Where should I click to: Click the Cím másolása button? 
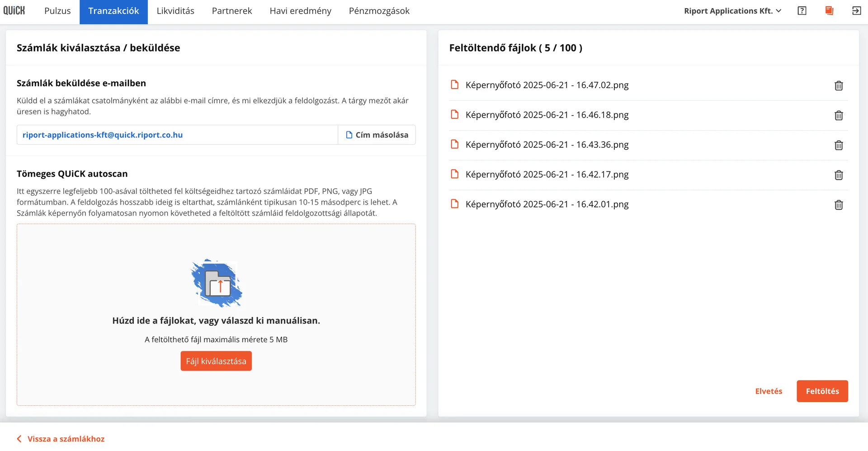coord(377,135)
